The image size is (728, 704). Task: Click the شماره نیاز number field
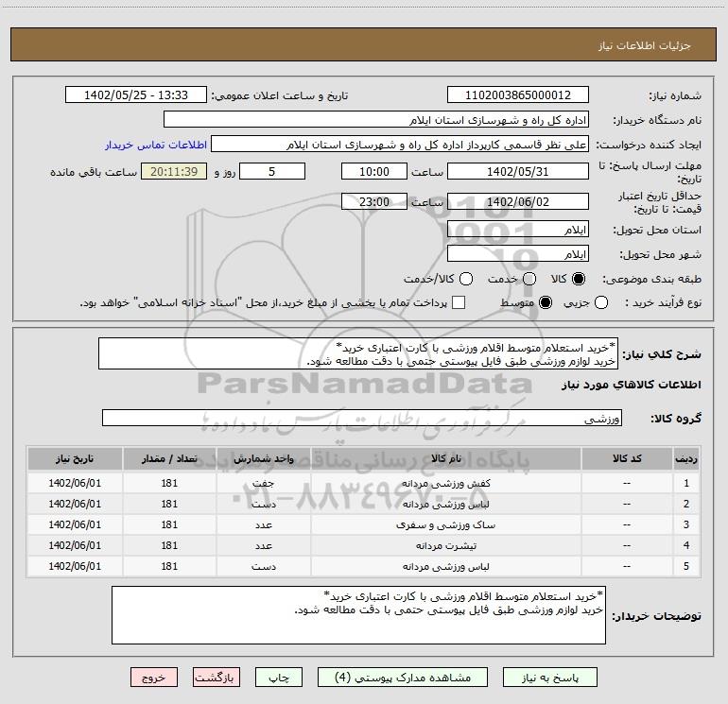click(x=518, y=94)
